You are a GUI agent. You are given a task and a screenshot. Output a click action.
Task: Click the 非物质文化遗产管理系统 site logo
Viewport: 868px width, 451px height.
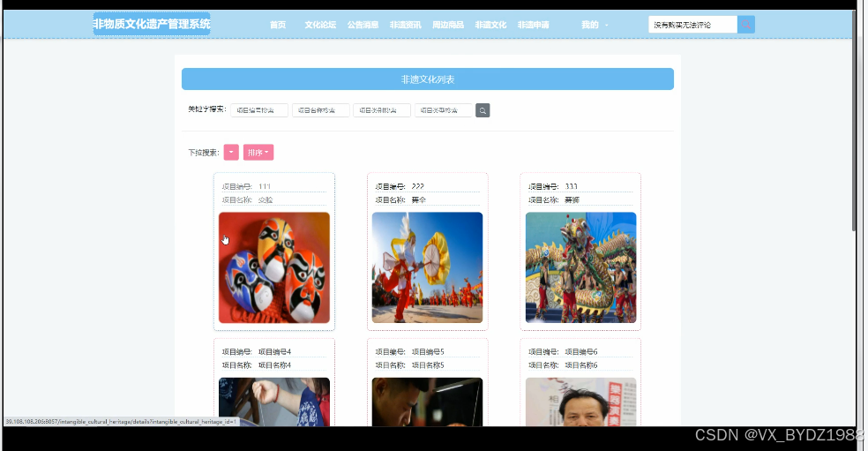[152, 25]
